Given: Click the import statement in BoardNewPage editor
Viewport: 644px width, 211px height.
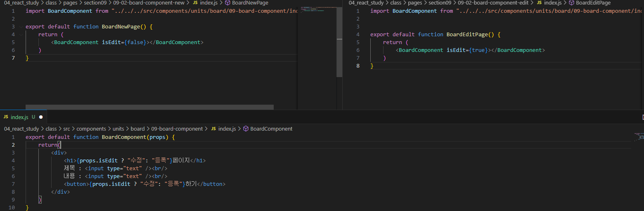Looking at the screenshot, I should click(x=161, y=11).
